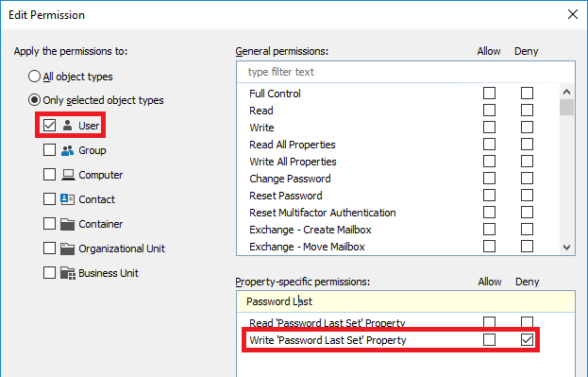Image resolution: width=588 pixels, height=377 pixels.
Task: Click the Computer object type icon
Action: tap(68, 175)
